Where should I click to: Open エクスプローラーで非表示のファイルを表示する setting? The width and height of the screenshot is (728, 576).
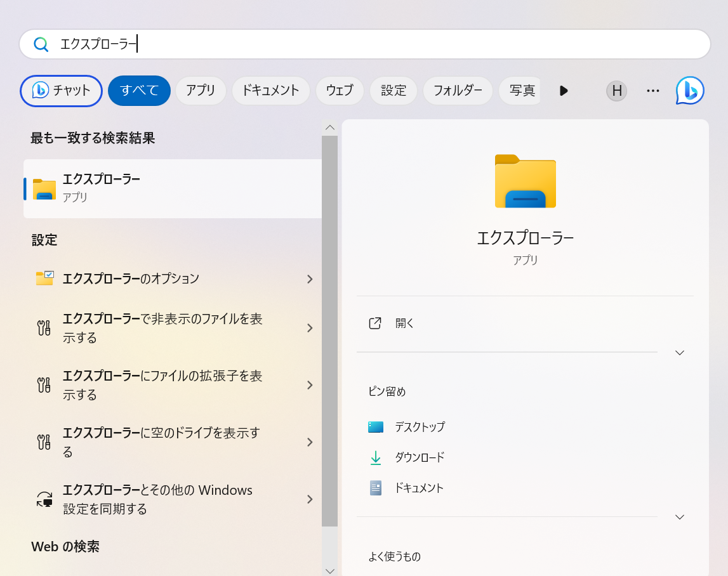click(172, 328)
